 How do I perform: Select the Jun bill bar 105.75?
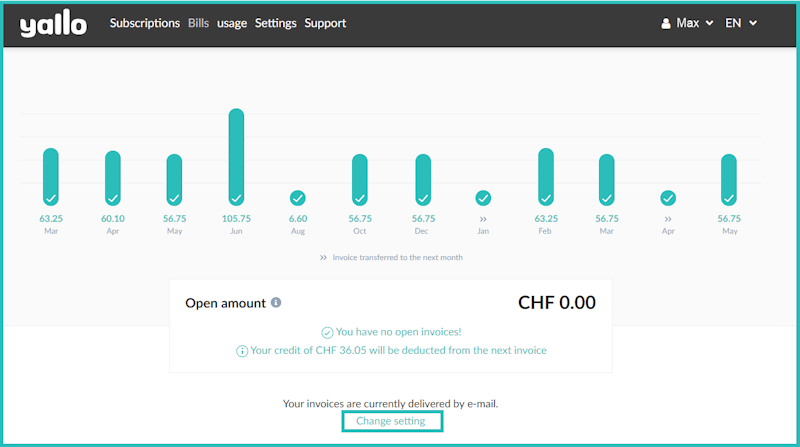pos(236,157)
